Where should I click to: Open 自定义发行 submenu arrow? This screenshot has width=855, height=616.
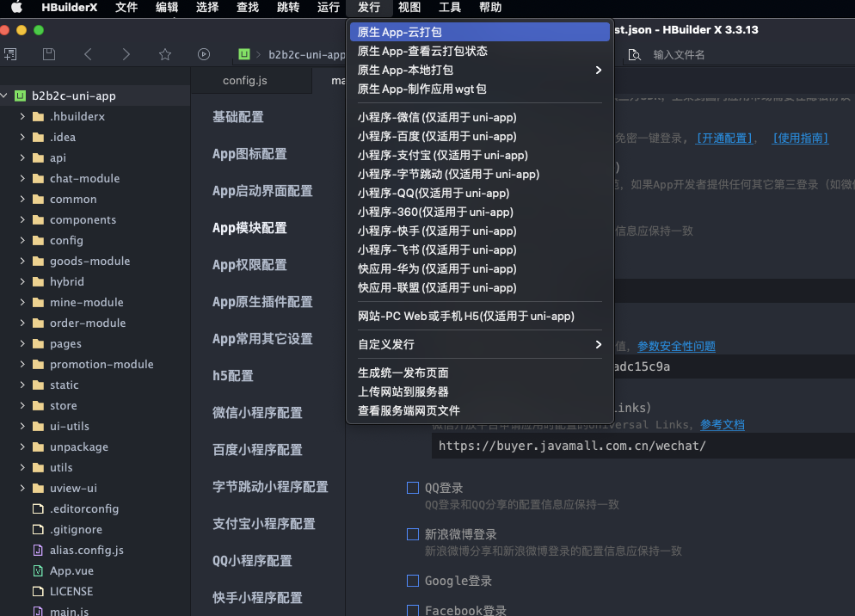click(x=598, y=344)
